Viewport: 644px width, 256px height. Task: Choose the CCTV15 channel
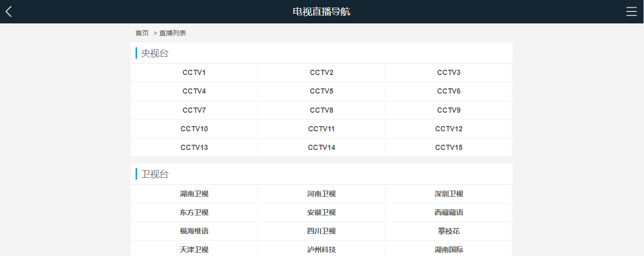tap(449, 148)
